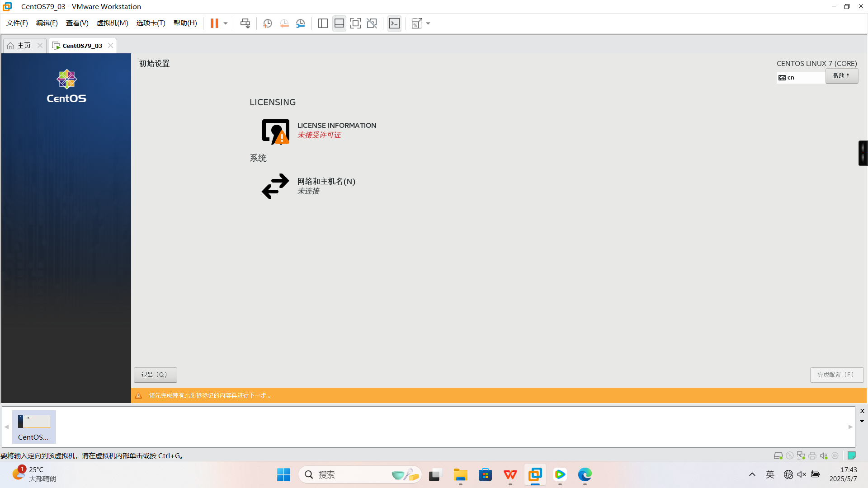Click the printer status icon
868x488 pixels.
(812, 455)
